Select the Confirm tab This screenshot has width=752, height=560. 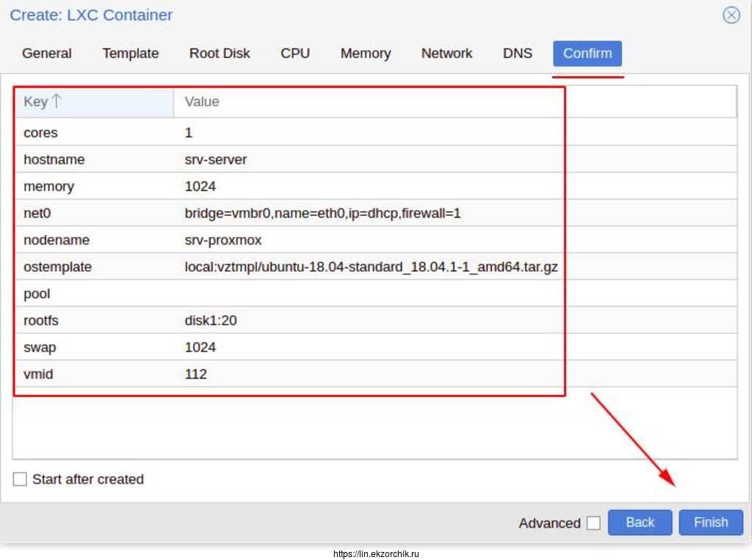(587, 54)
